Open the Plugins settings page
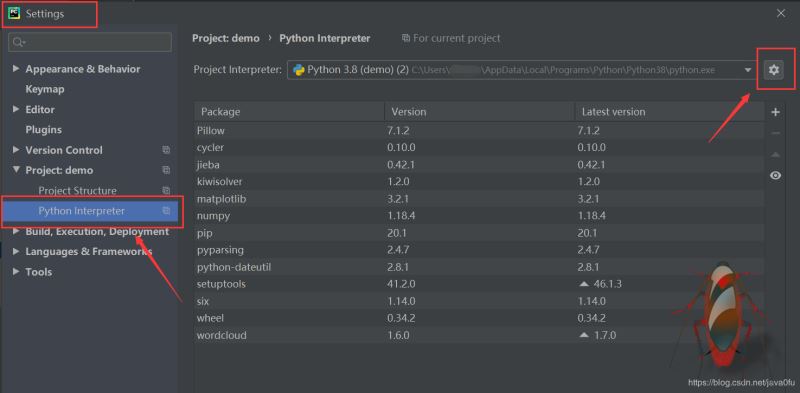The image size is (800, 393). pos(43,130)
